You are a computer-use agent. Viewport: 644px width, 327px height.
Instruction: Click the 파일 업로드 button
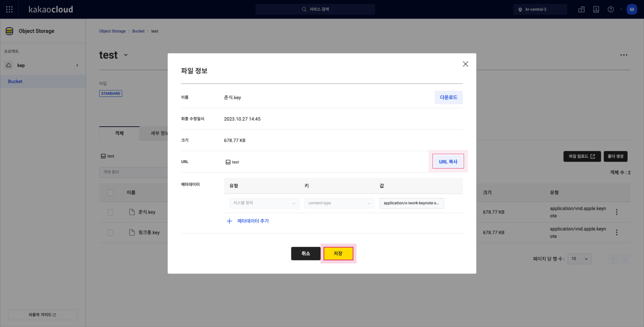pyautogui.click(x=582, y=156)
